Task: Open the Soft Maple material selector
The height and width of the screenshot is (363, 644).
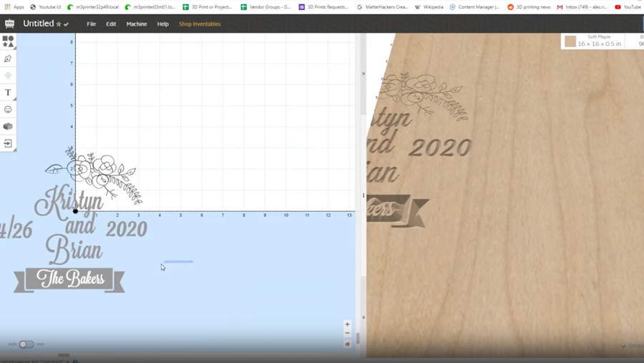Action: (x=592, y=41)
